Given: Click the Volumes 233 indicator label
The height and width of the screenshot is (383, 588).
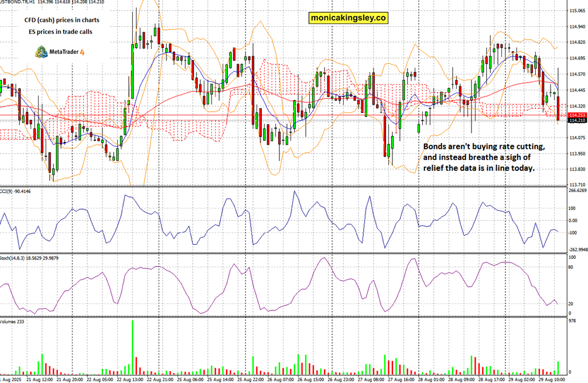Looking at the screenshot, I should click(x=12, y=322).
